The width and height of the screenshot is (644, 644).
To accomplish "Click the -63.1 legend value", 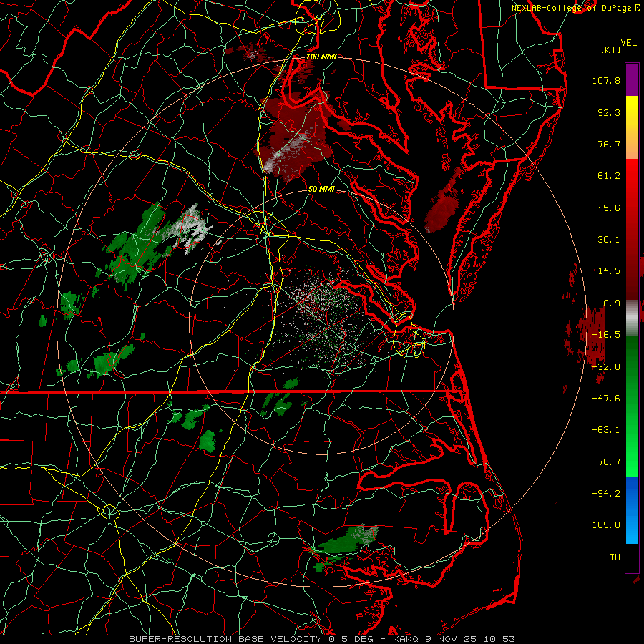I will click(x=606, y=430).
